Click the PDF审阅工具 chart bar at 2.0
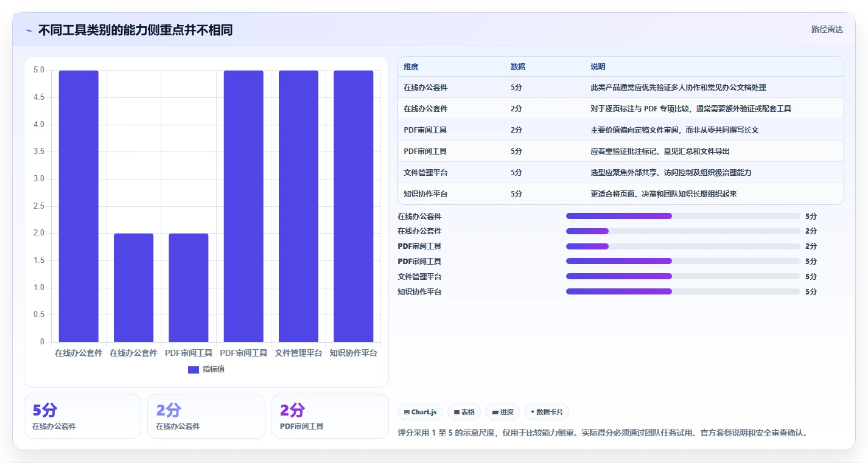868x463 pixels. (x=189, y=287)
